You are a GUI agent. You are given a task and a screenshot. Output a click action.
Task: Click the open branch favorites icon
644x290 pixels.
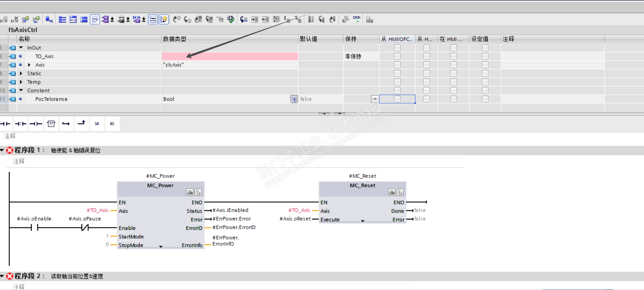click(x=66, y=124)
